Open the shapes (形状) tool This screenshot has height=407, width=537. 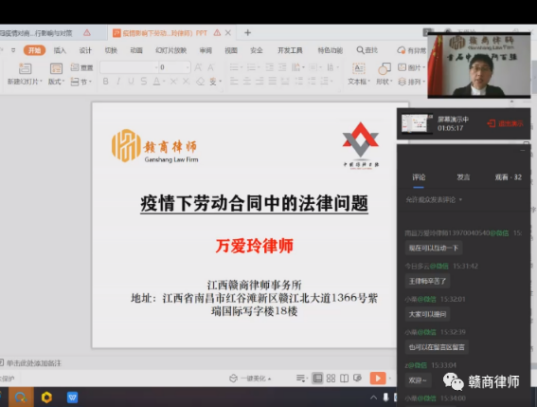click(x=384, y=74)
